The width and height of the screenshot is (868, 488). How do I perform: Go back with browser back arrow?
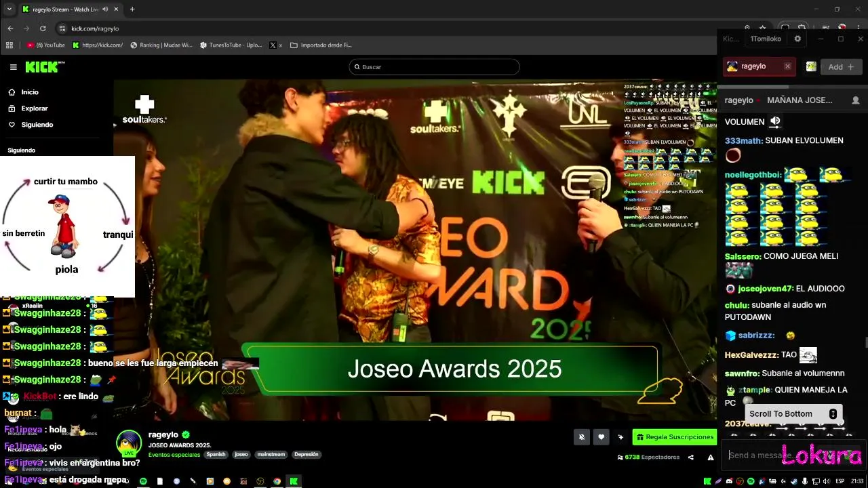[x=10, y=28]
